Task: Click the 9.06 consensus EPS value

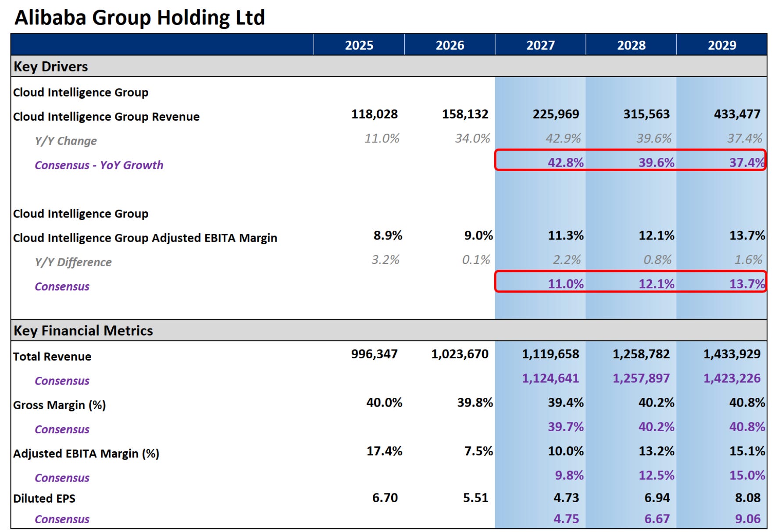Action: click(x=748, y=519)
